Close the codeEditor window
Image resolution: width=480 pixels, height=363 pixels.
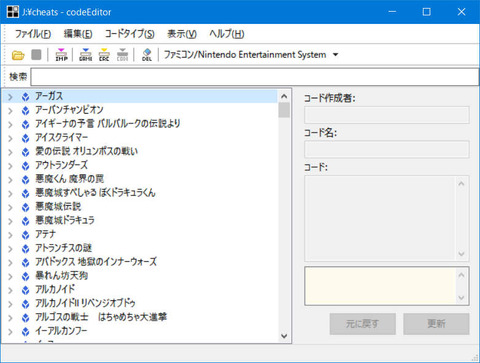click(461, 12)
